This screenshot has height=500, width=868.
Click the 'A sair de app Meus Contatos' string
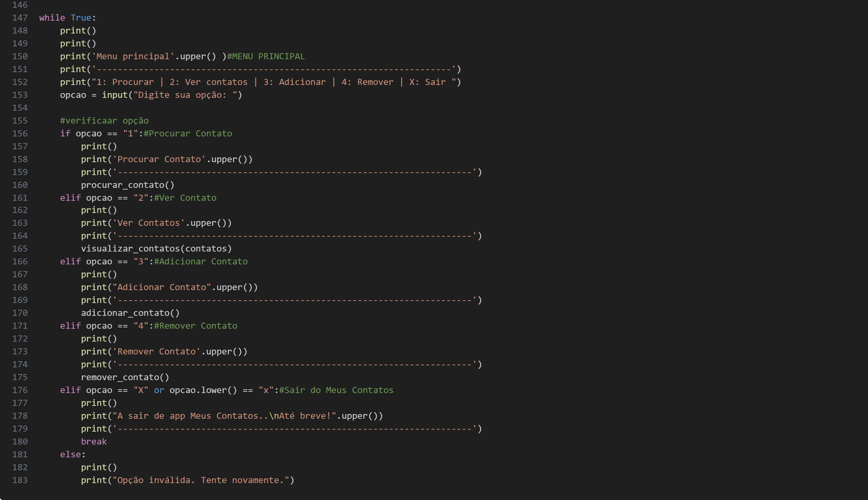pos(224,416)
